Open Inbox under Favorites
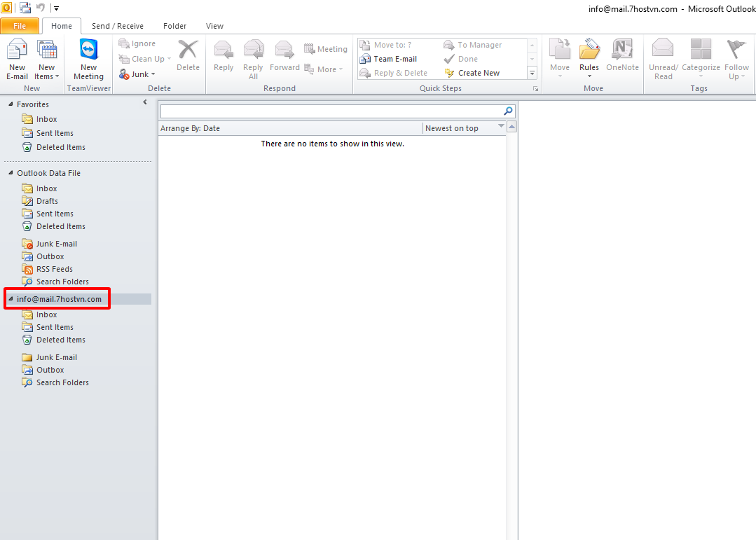Screen dimensions: 756x540 [39, 119]
